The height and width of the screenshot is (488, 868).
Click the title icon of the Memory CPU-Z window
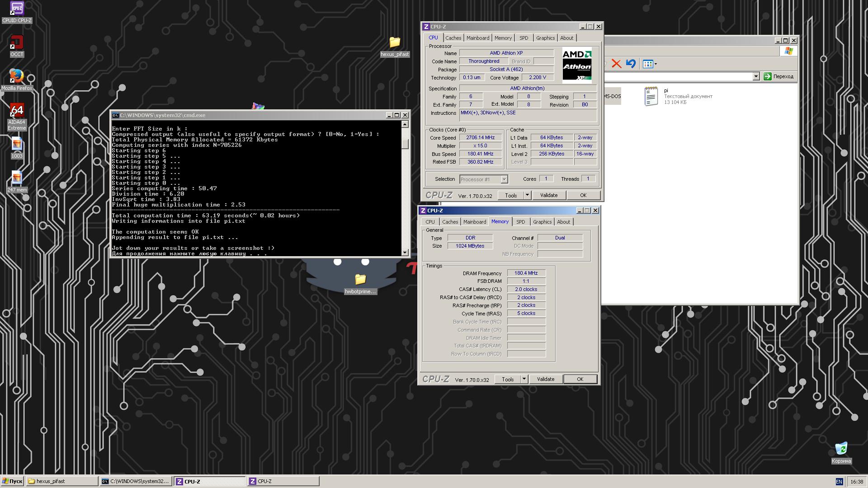423,211
